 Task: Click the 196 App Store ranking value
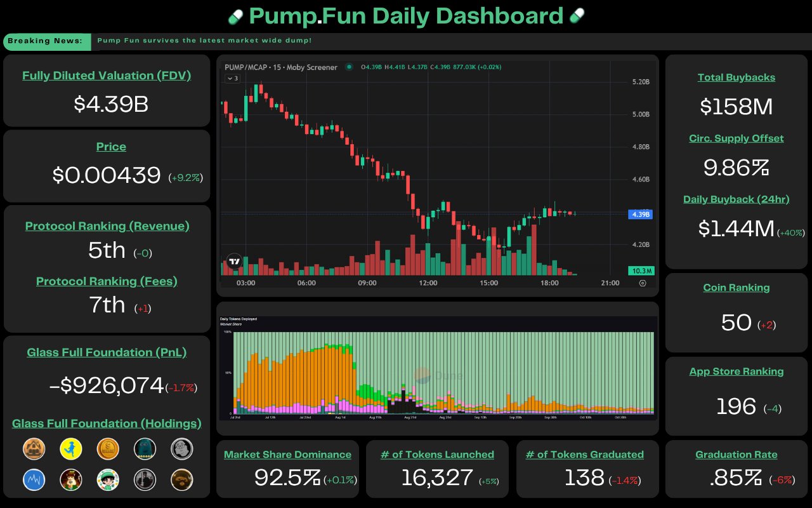click(x=737, y=406)
